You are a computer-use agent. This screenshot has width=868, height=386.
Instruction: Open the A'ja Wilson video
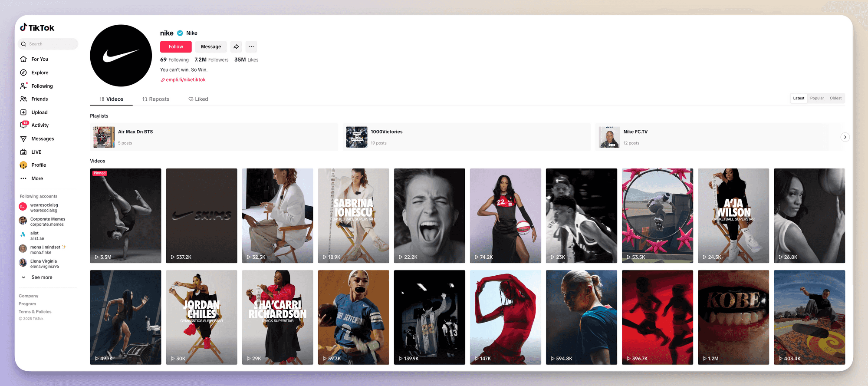coord(733,216)
